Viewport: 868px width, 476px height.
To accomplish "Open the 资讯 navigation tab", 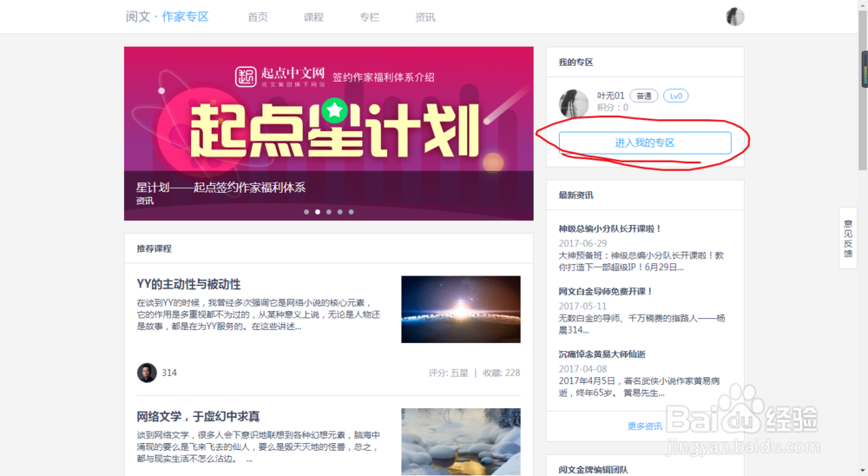I will (425, 17).
